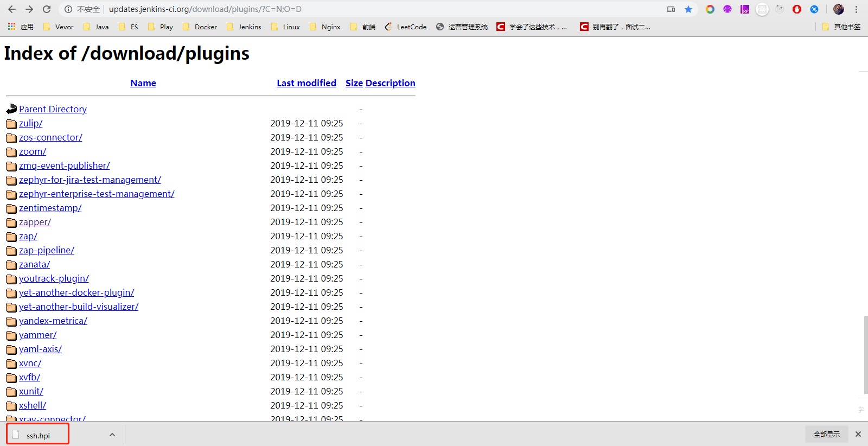Open the xvfb/ directory

pos(29,377)
